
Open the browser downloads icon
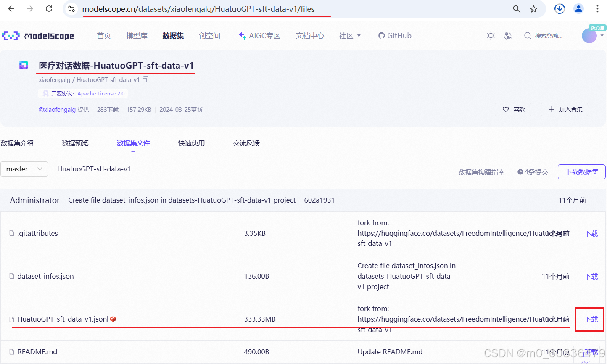tap(559, 9)
